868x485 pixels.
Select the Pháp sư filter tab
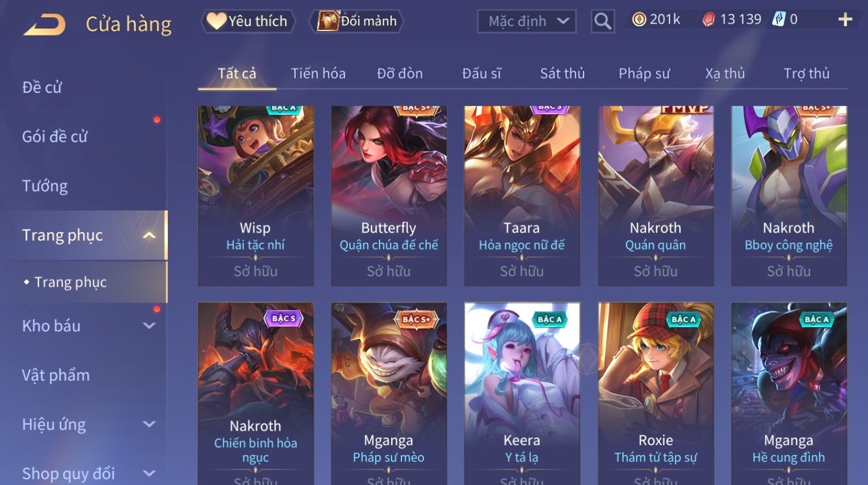(644, 73)
